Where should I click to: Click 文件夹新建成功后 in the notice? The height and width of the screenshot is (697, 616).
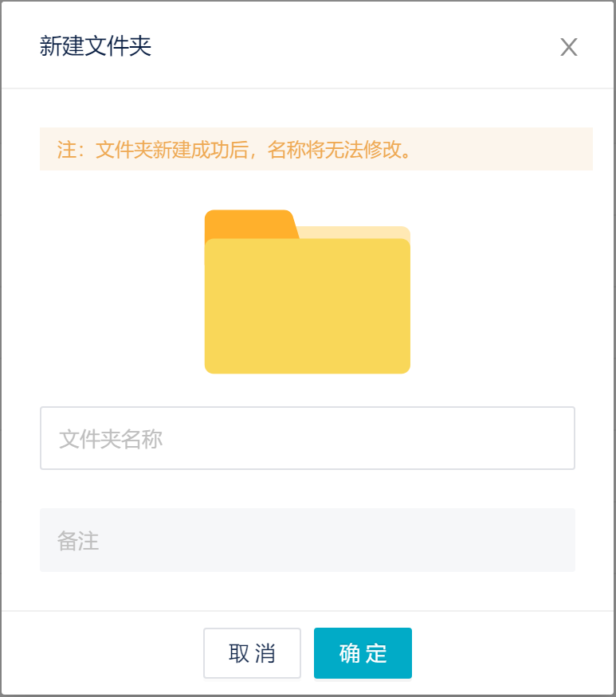[x=171, y=150]
